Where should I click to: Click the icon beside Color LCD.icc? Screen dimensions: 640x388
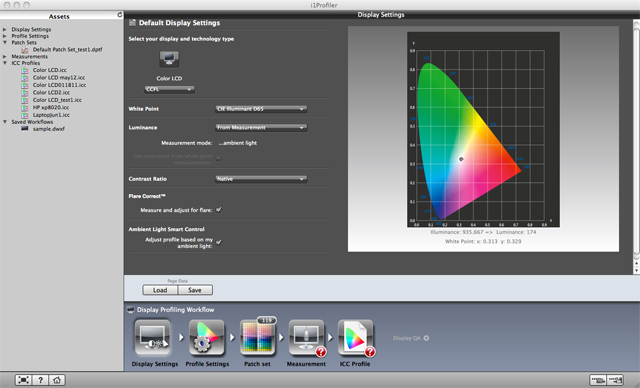tap(24, 70)
